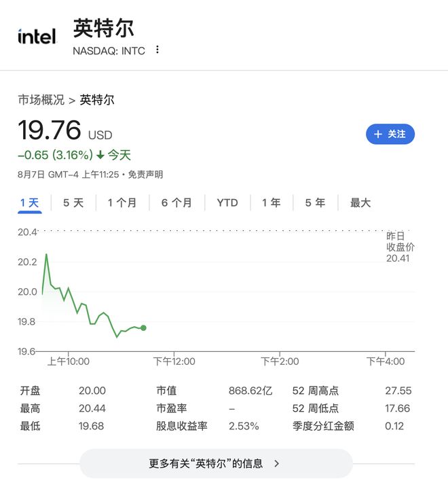Click the chart's peak near 20.2
Screen dimensions: 448x479
point(46,255)
